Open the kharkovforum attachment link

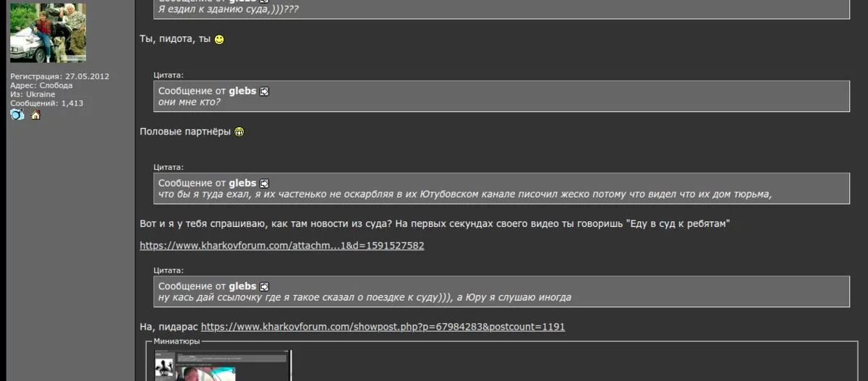282,245
